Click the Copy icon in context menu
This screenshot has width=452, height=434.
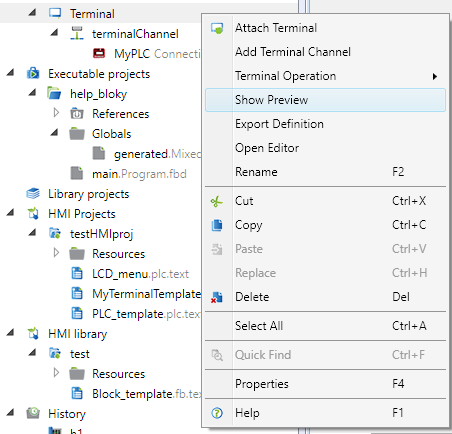[217, 225]
